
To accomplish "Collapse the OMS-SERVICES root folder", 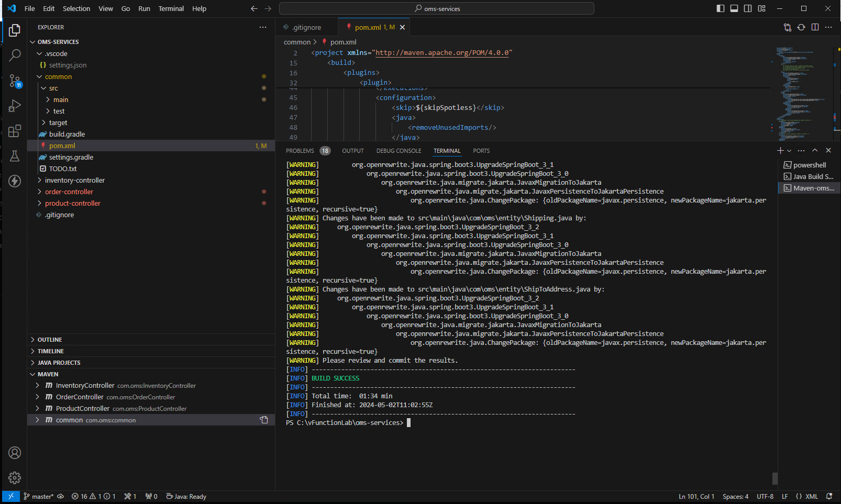I will [x=151, y=42].
